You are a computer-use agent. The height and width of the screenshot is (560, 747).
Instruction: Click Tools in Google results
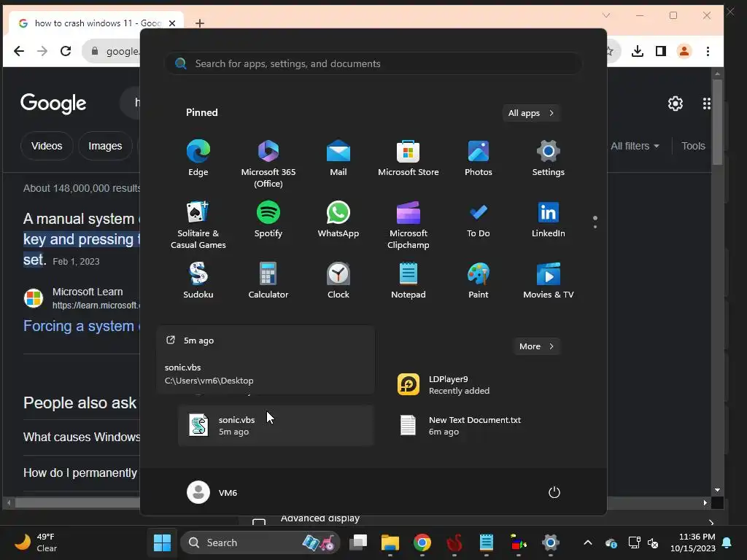(x=693, y=146)
